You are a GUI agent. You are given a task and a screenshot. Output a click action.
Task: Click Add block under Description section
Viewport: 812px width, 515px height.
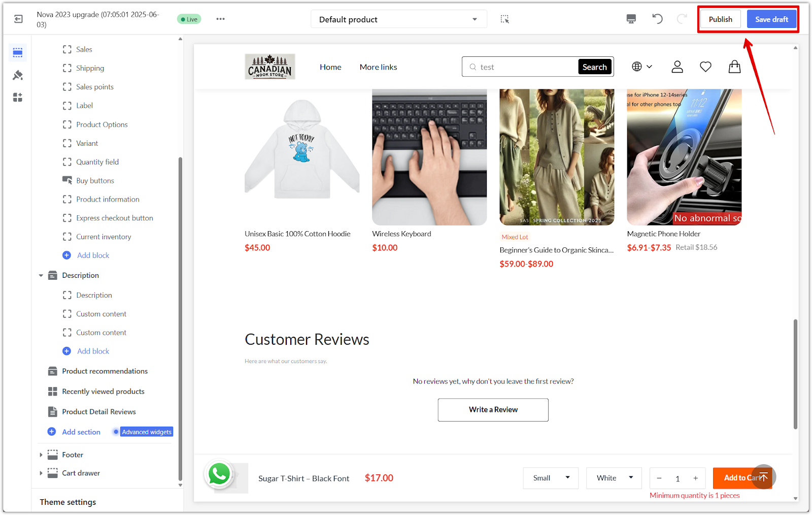pyautogui.click(x=93, y=351)
